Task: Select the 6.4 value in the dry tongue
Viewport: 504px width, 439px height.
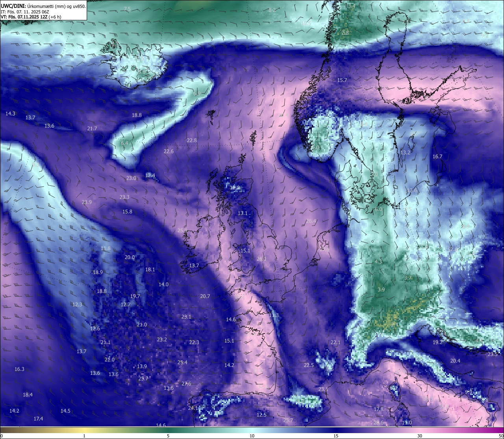Action: coord(125,143)
